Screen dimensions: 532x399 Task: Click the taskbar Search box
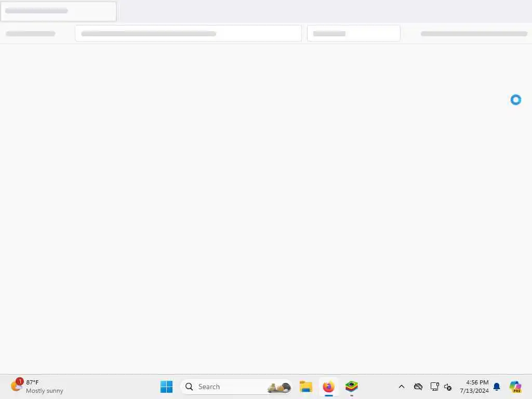coord(236,387)
